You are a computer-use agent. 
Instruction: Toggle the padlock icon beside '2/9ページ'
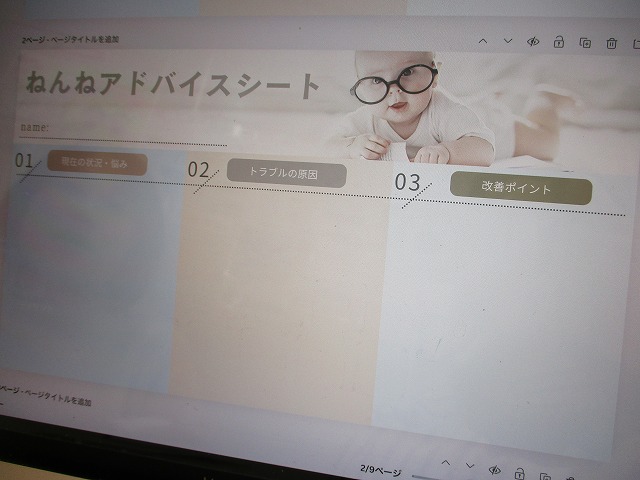pos(519,474)
